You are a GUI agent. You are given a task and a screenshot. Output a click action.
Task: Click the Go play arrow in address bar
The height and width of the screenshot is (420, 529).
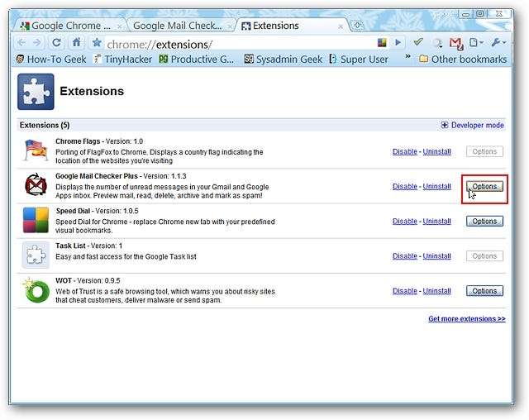tap(398, 42)
